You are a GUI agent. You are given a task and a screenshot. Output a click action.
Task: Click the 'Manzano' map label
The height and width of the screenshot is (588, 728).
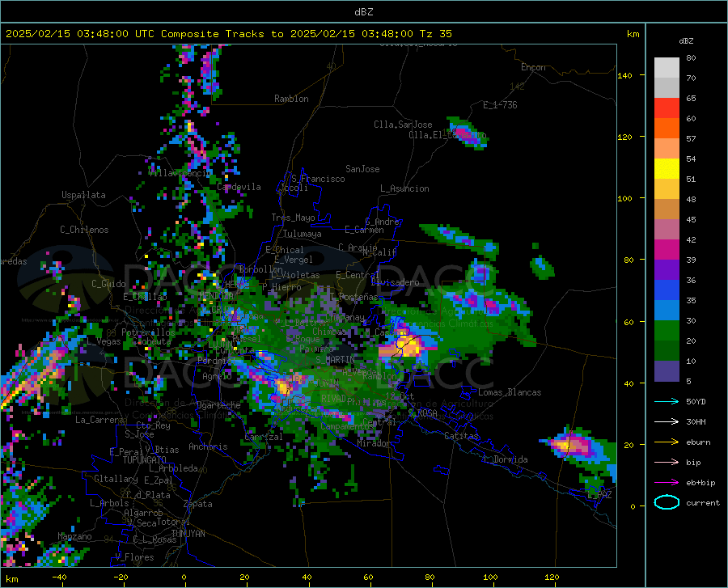click(74, 536)
